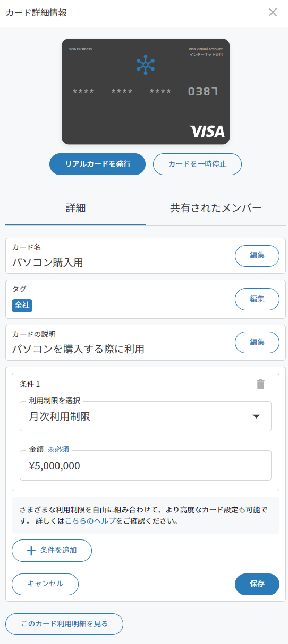288x644 pixels.
Task: Click the snowflake logo on card
Action: click(146, 65)
